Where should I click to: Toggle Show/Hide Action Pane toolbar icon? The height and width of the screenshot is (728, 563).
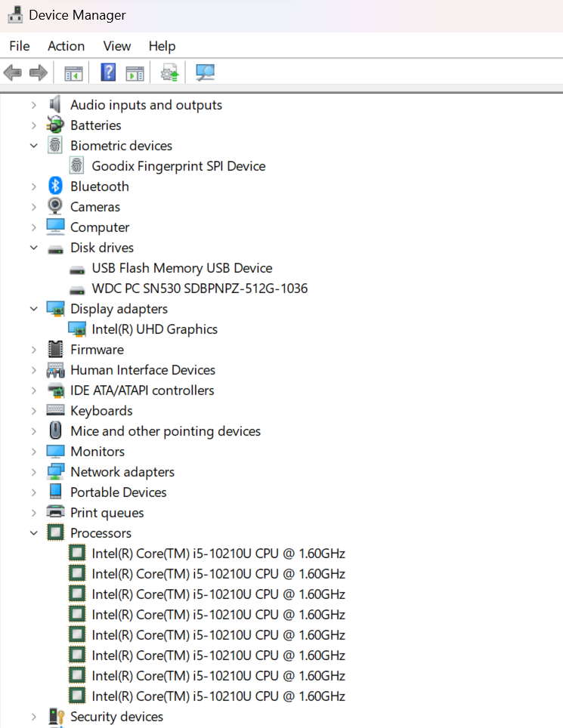(x=135, y=73)
